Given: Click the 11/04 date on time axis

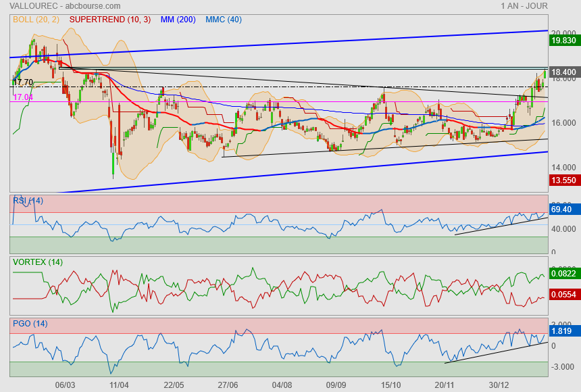Looking at the screenshot, I should pyautogui.click(x=120, y=385).
